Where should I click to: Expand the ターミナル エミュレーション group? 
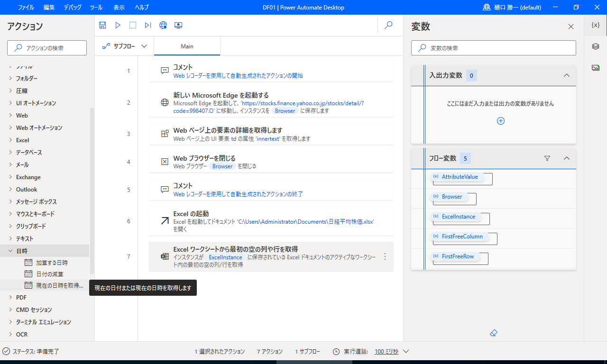point(10,322)
